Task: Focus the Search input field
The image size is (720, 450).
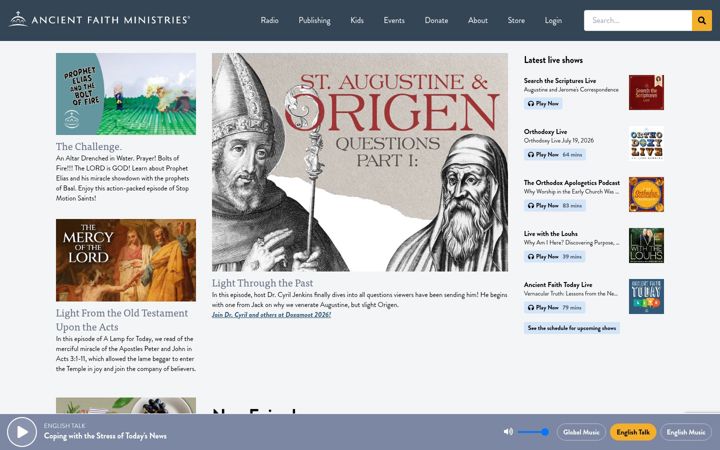Action: (638, 20)
